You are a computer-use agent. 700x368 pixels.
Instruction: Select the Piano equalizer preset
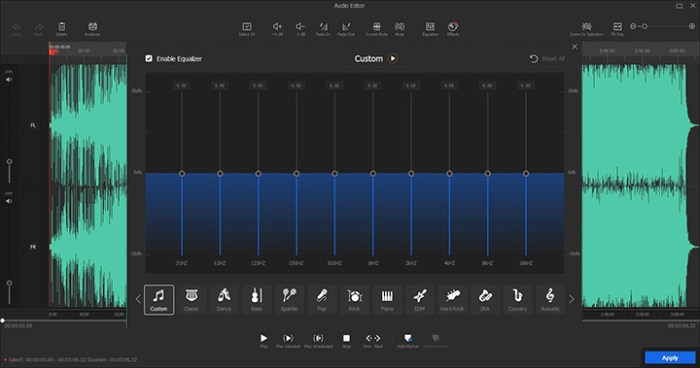click(x=387, y=300)
